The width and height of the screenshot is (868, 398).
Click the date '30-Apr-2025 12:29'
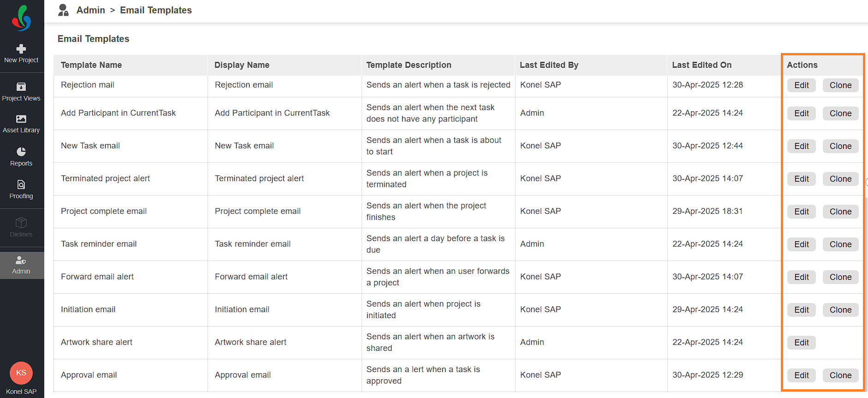pos(707,375)
